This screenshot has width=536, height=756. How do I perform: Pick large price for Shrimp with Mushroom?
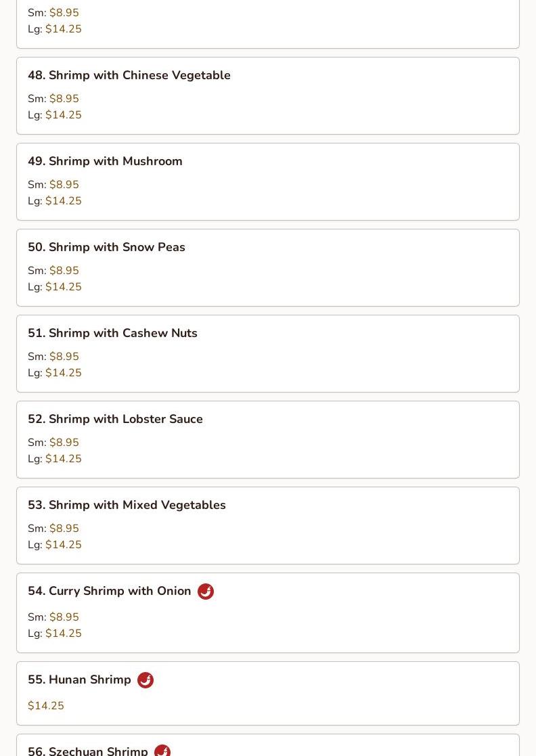tap(63, 201)
